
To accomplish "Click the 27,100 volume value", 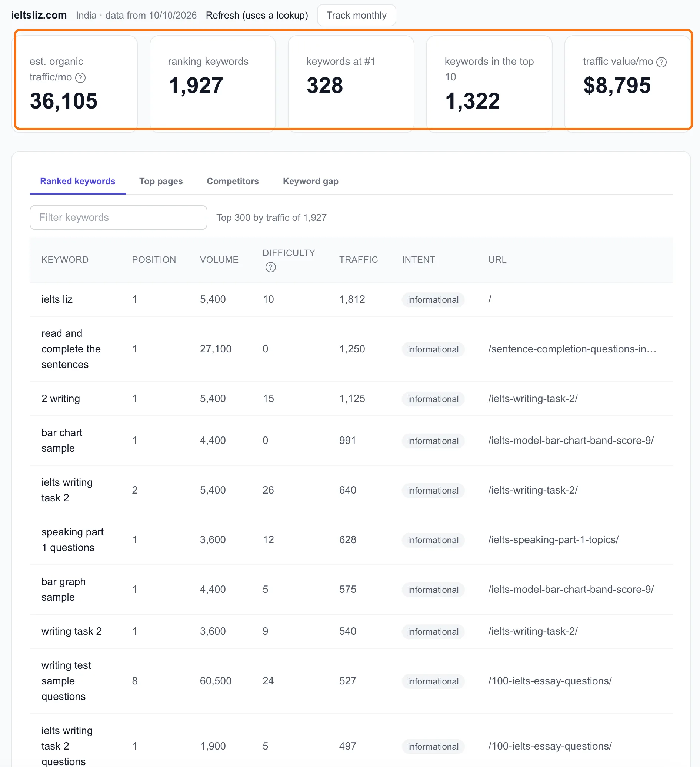I will 215,349.
